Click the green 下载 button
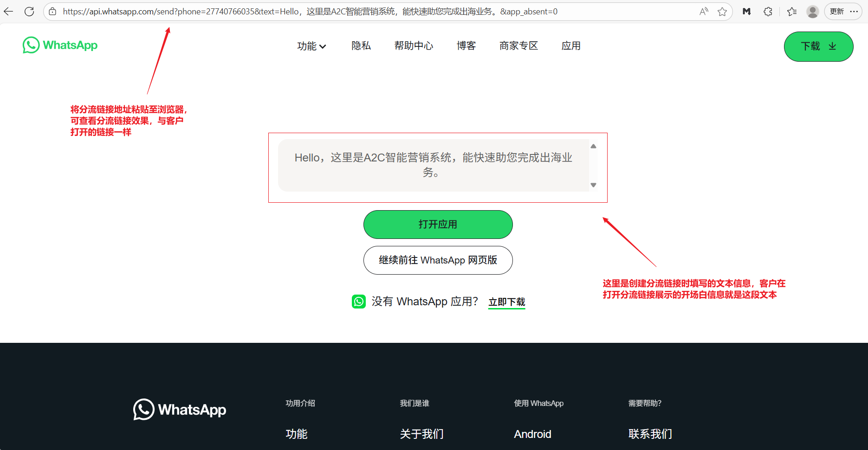Viewport: 868px width, 450px height. tap(818, 46)
